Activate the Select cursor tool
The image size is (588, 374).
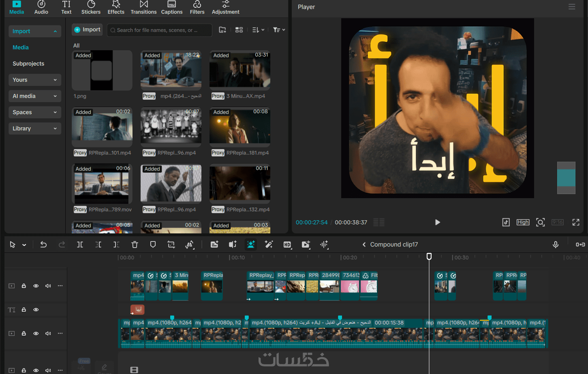(x=13, y=244)
